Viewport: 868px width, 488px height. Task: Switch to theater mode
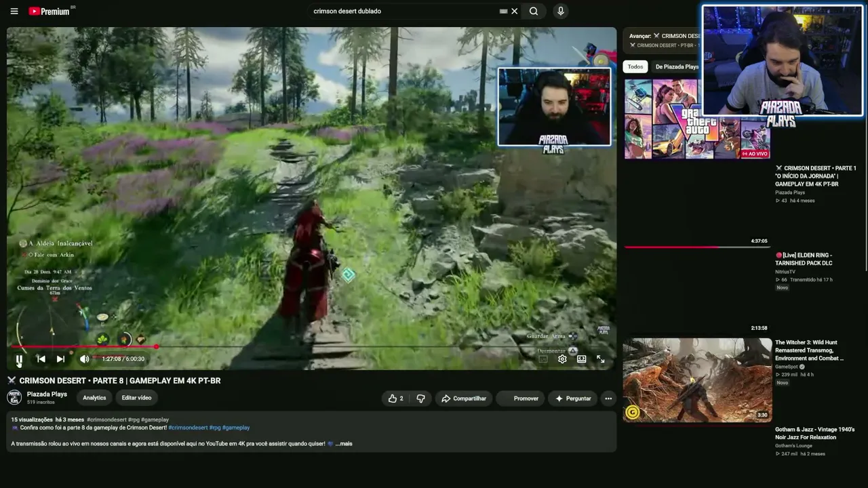[x=581, y=359]
